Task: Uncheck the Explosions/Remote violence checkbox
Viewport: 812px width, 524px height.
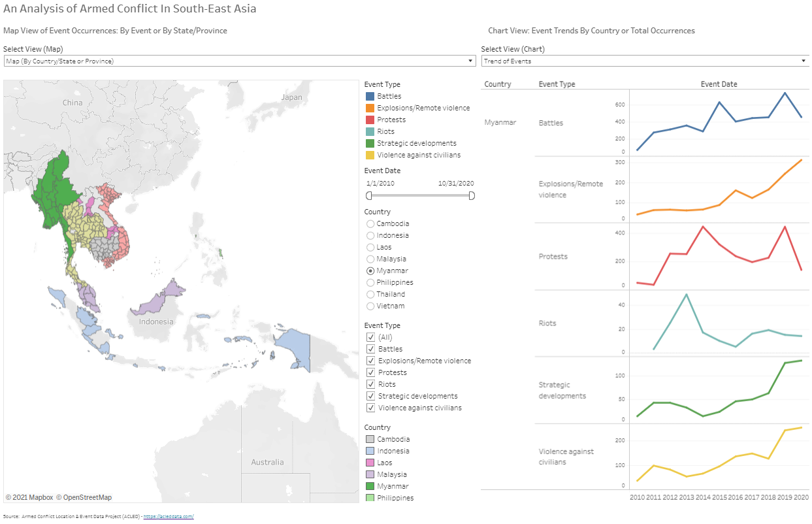Action: coord(370,361)
